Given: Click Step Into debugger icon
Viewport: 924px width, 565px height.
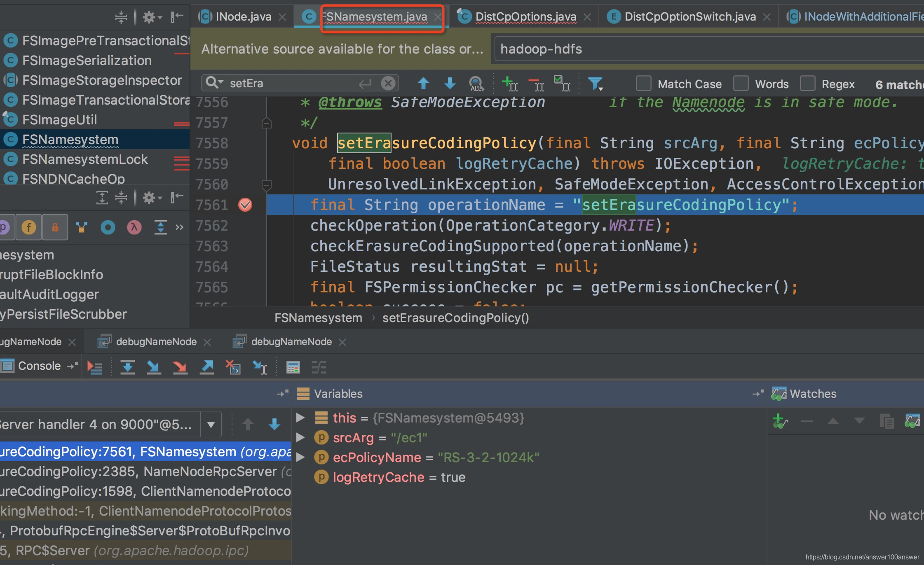Looking at the screenshot, I should click(154, 367).
